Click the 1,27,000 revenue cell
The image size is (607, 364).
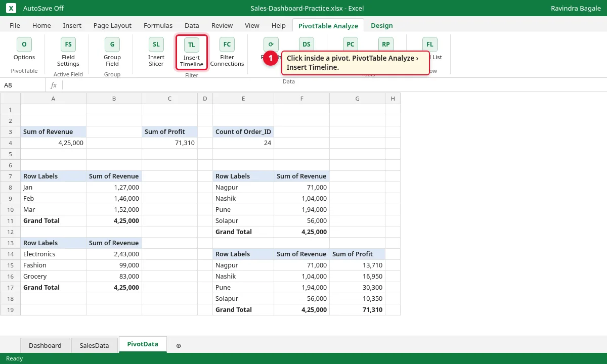pos(114,187)
